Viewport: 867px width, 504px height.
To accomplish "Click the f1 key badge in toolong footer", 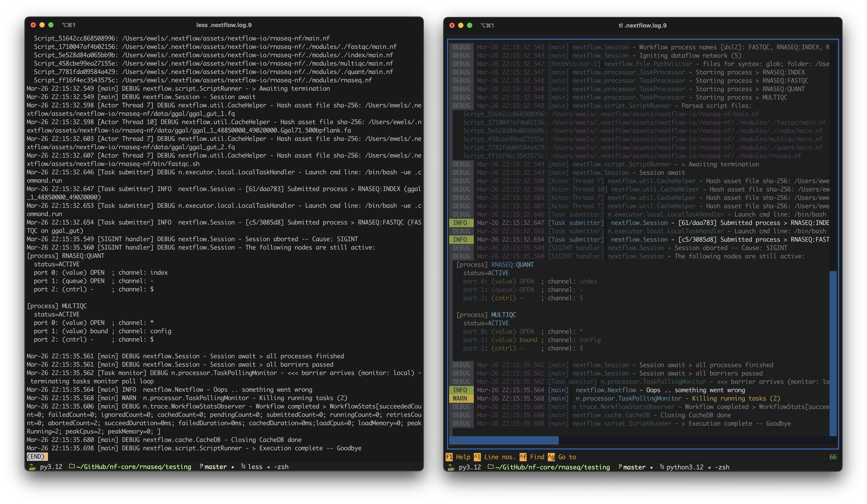I will [449, 457].
